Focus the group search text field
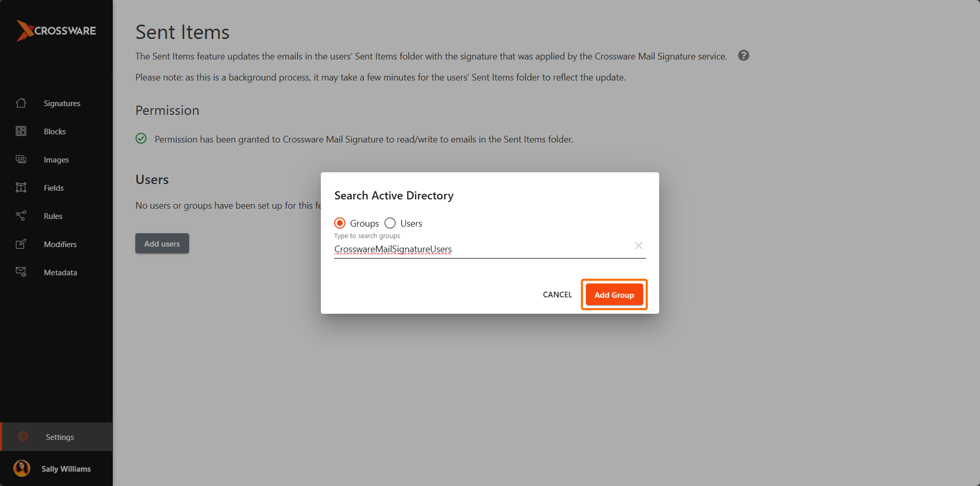 pyautogui.click(x=482, y=249)
